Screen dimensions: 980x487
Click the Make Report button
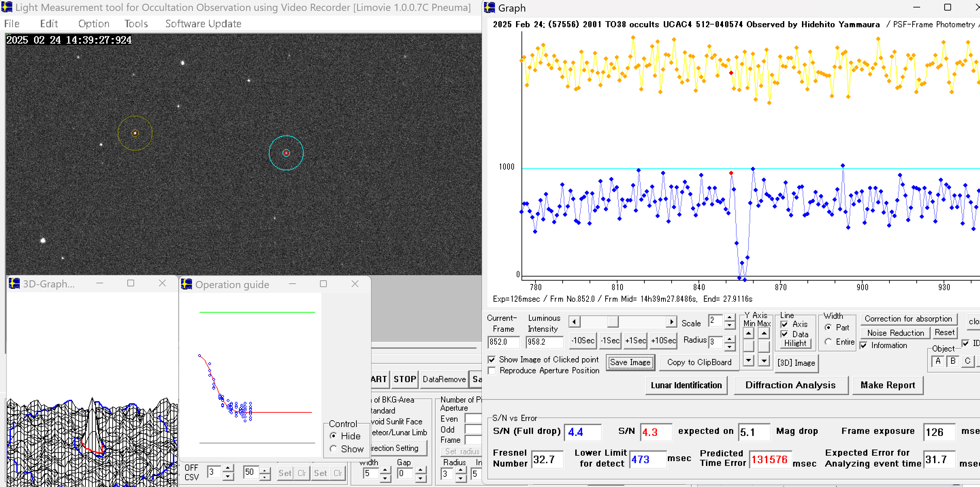point(887,385)
